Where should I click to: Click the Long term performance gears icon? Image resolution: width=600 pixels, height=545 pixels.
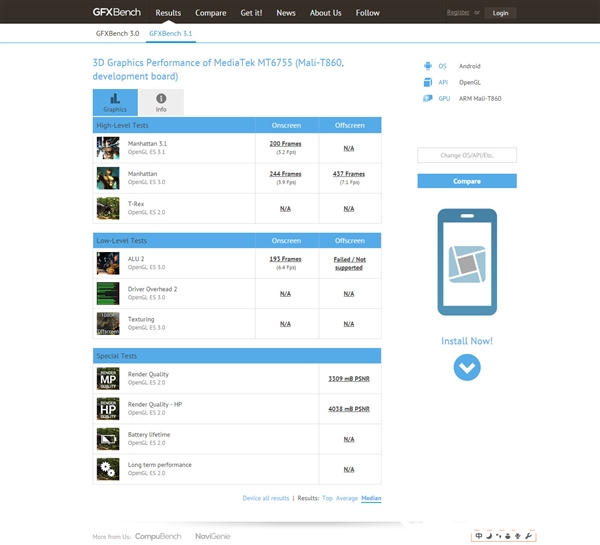(108, 469)
